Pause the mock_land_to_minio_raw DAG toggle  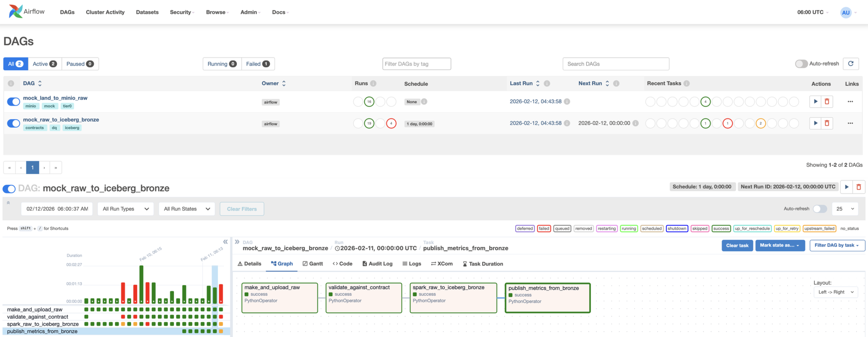click(x=13, y=101)
